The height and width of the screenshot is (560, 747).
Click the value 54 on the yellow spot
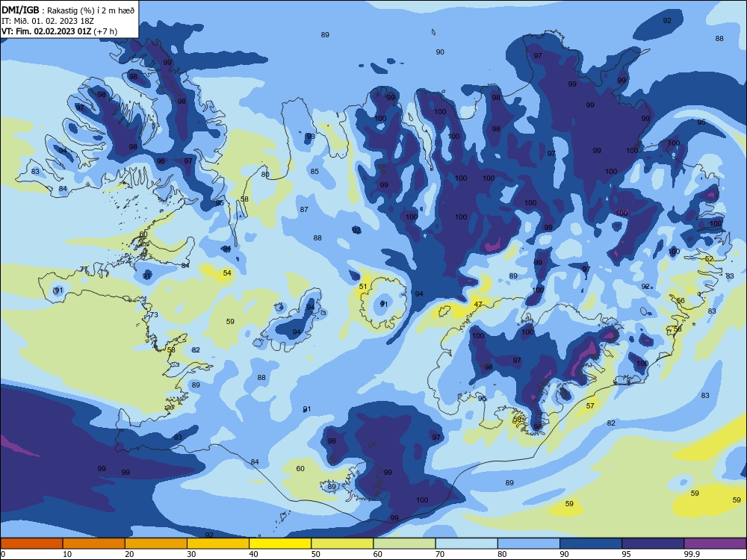pos(227,273)
